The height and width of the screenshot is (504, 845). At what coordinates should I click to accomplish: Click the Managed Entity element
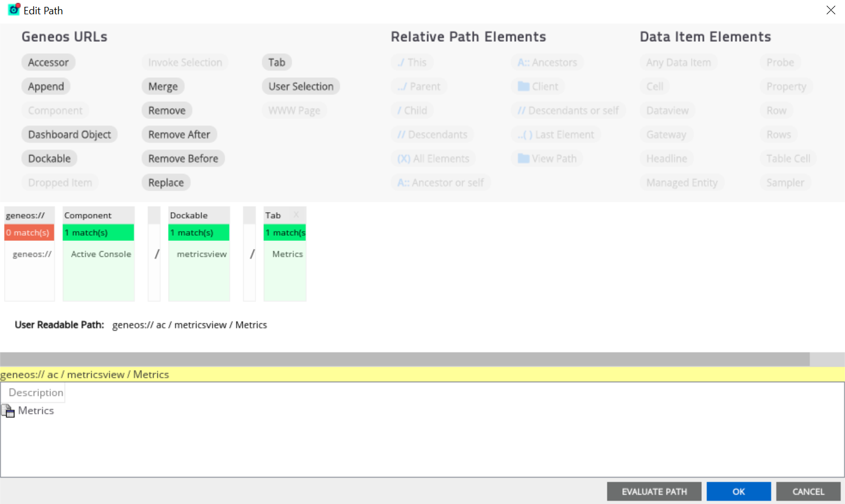click(x=682, y=182)
